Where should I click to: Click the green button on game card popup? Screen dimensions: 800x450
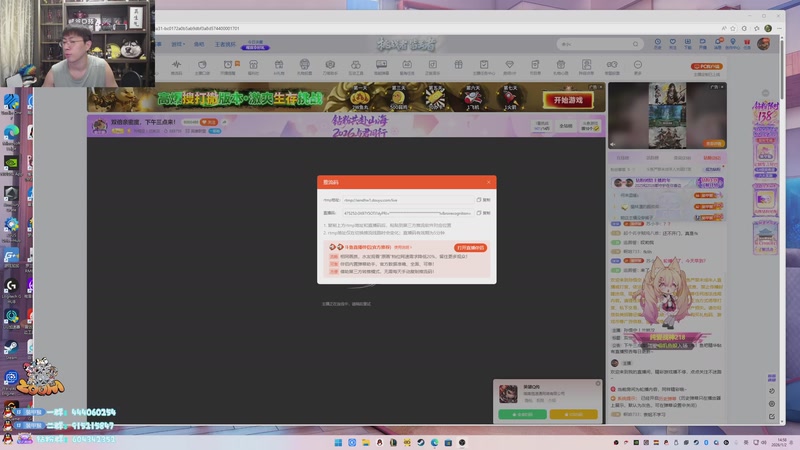(x=522, y=414)
